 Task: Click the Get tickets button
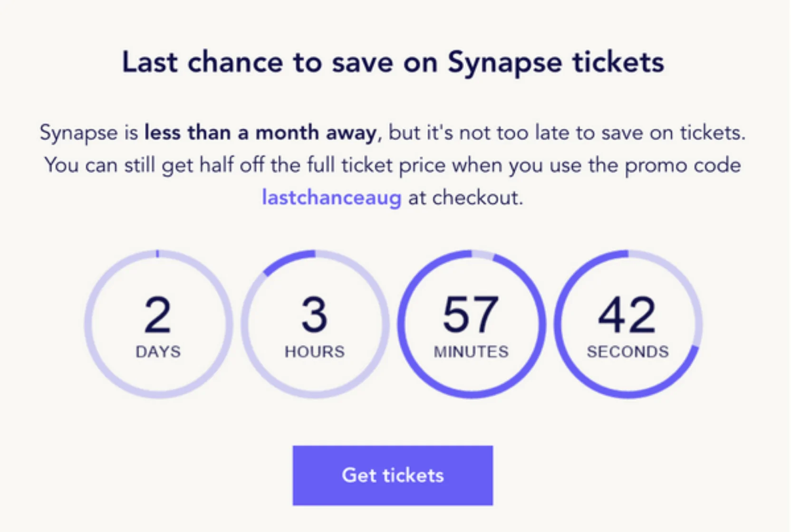point(393,475)
